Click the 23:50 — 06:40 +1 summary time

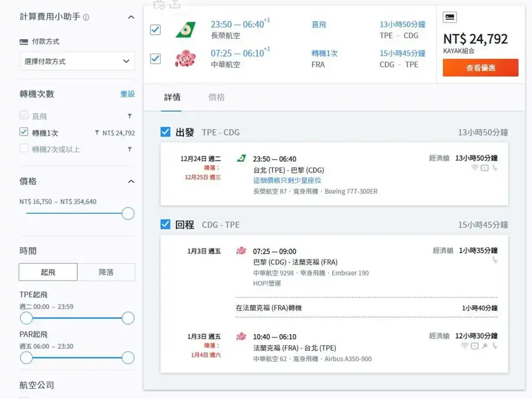pyautogui.click(x=240, y=24)
